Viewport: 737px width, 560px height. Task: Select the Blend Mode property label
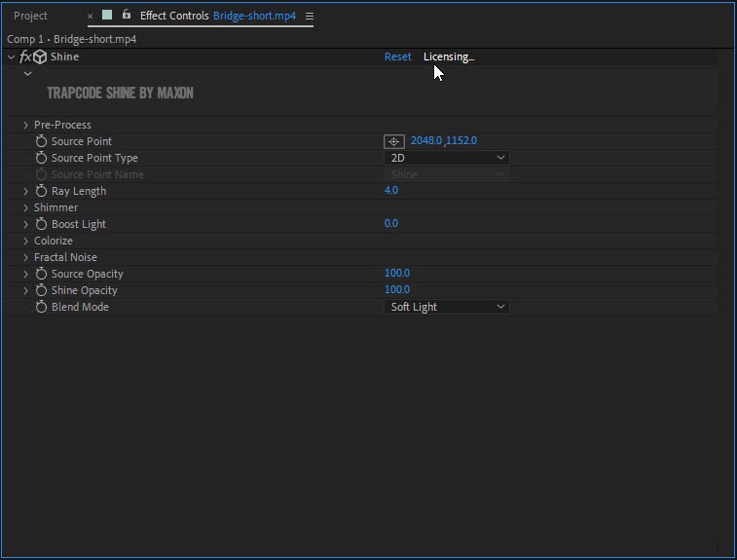coord(81,307)
